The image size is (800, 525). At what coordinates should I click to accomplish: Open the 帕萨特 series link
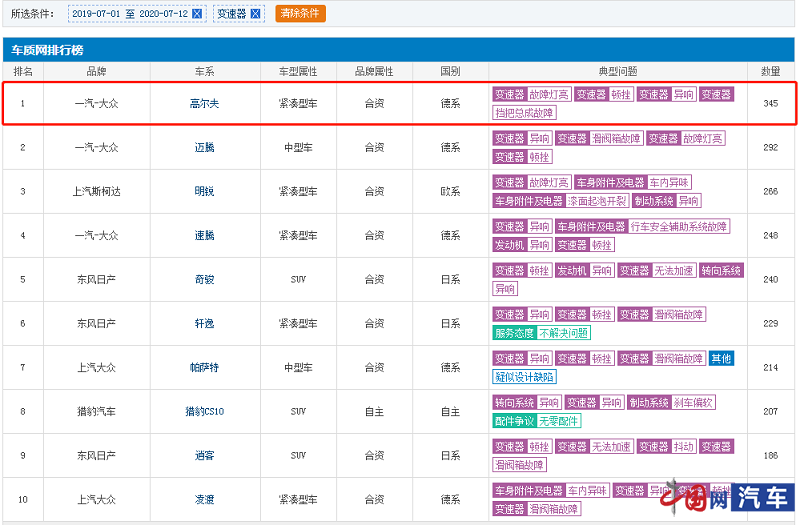(204, 367)
